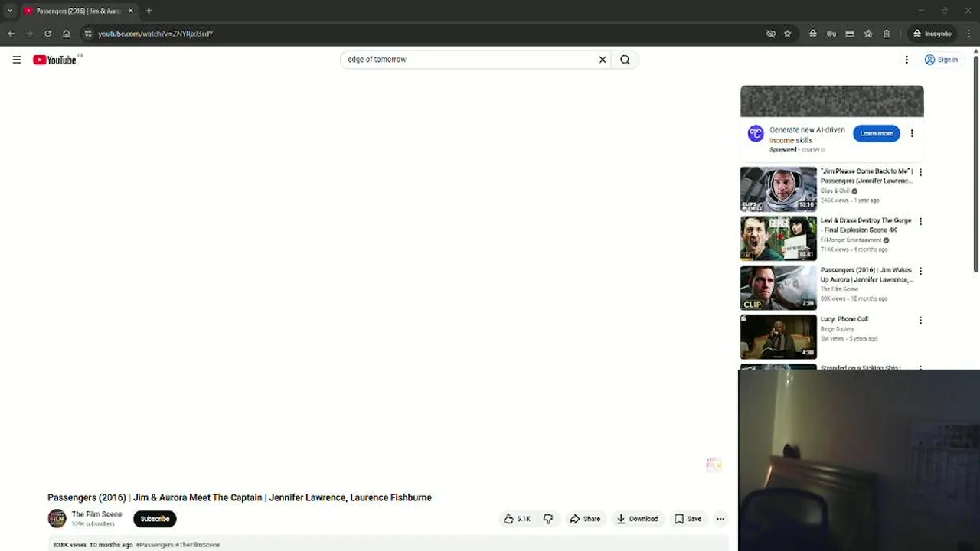The height and width of the screenshot is (551, 980).
Task: Open FilMonger Entertainment channel link
Action: (851, 240)
